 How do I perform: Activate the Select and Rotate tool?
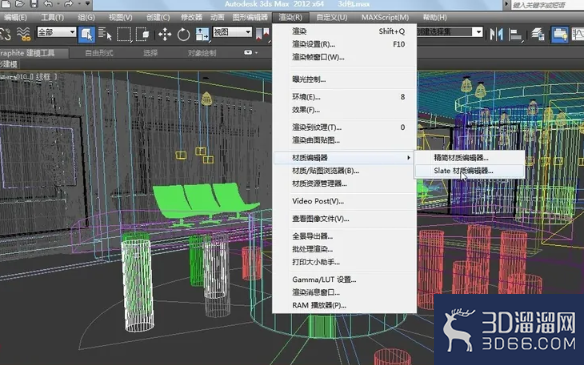click(x=184, y=34)
